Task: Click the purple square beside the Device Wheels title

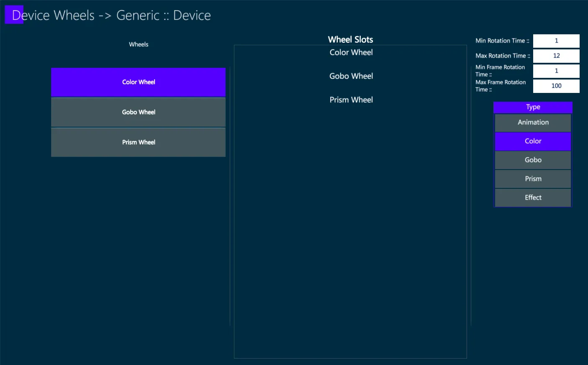Action: tap(14, 15)
